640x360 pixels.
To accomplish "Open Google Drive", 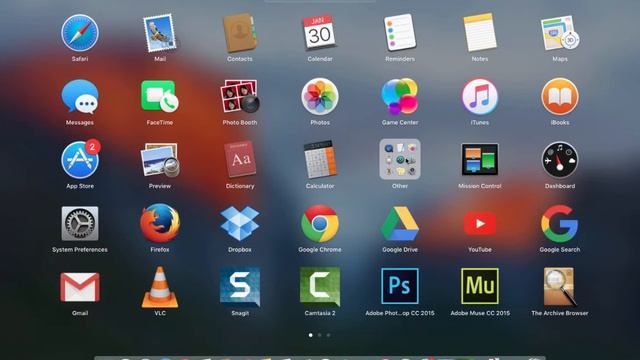I will click(400, 223).
